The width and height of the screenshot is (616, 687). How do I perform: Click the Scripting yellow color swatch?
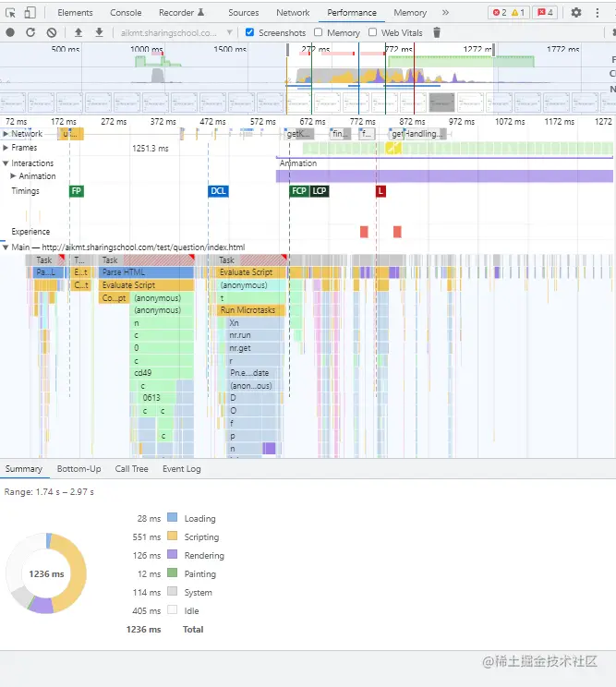pos(173,536)
